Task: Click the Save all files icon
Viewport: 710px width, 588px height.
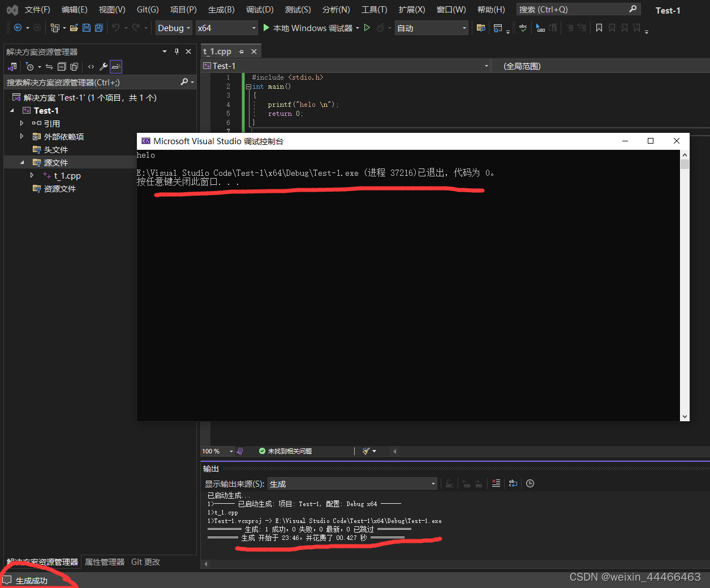Action: (x=98, y=27)
